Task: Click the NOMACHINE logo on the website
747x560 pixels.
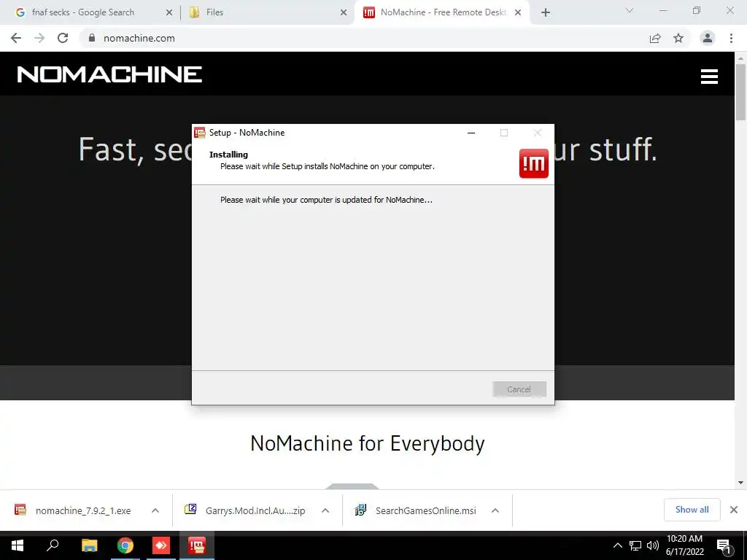Action: point(109,74)
